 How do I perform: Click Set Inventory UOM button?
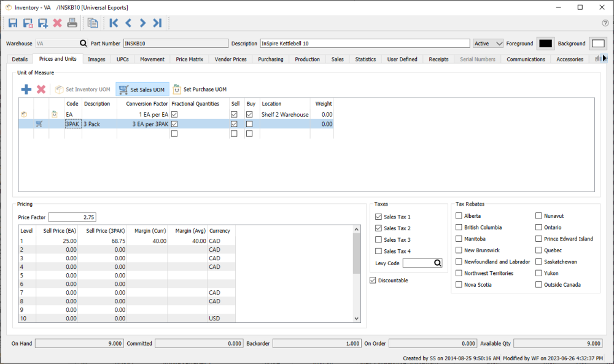[x=83, y=89]
